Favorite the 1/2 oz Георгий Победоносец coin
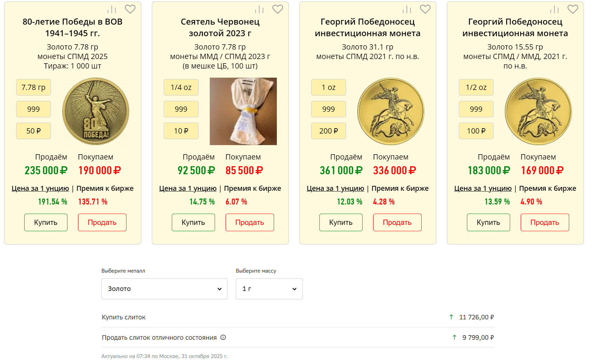The width and height of the screenshot is (592, 364). (573, 9)
